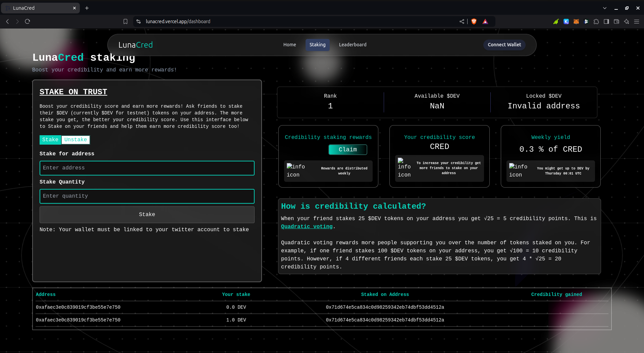Click the Your stake column header
Image resolution: width=644 pixels, height=353 pixels.
236,294
